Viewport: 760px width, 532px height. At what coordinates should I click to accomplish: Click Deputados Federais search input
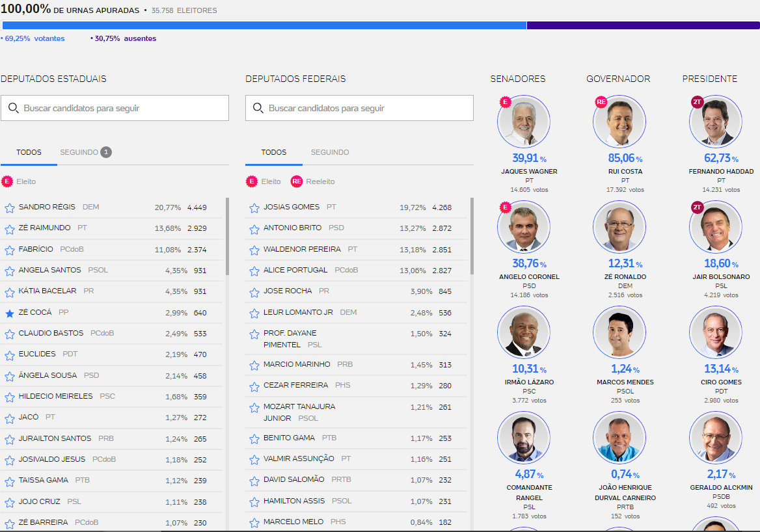tap(368, 108)
